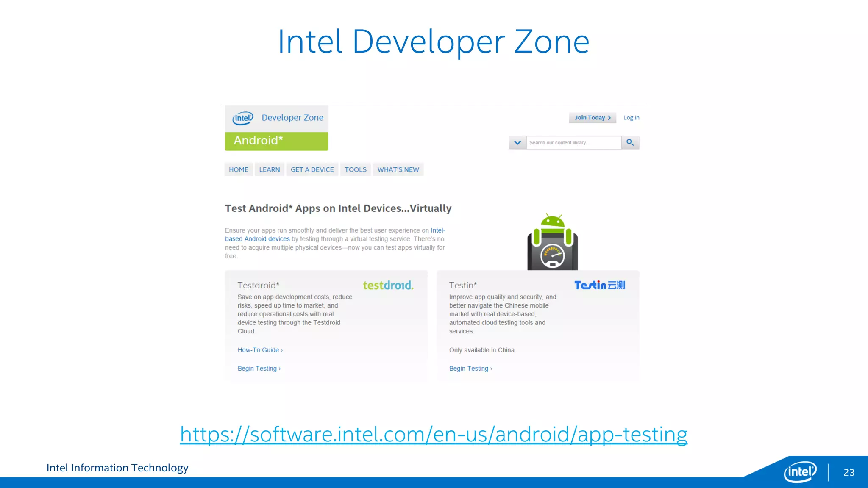Click the 'Test Android* Apps on Intel Devices...Virtually' heading

(338, 208)
